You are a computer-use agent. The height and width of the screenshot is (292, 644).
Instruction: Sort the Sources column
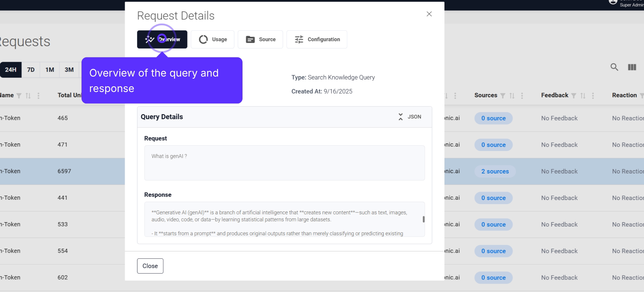(x=512, y=96)
